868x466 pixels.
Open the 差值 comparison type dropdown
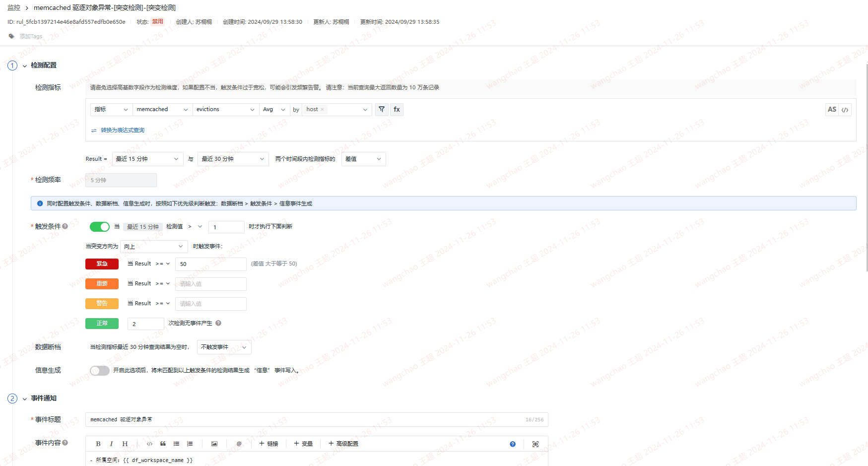(364, 159)
